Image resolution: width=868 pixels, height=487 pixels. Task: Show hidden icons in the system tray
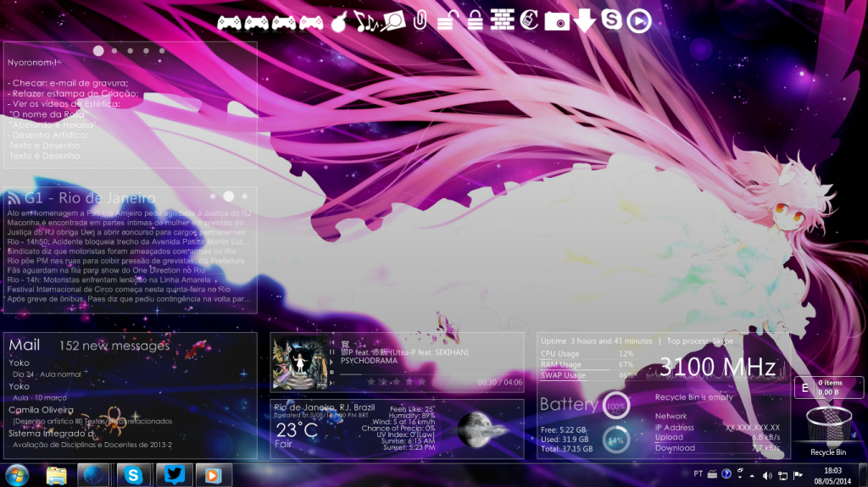tap(751, 474)
